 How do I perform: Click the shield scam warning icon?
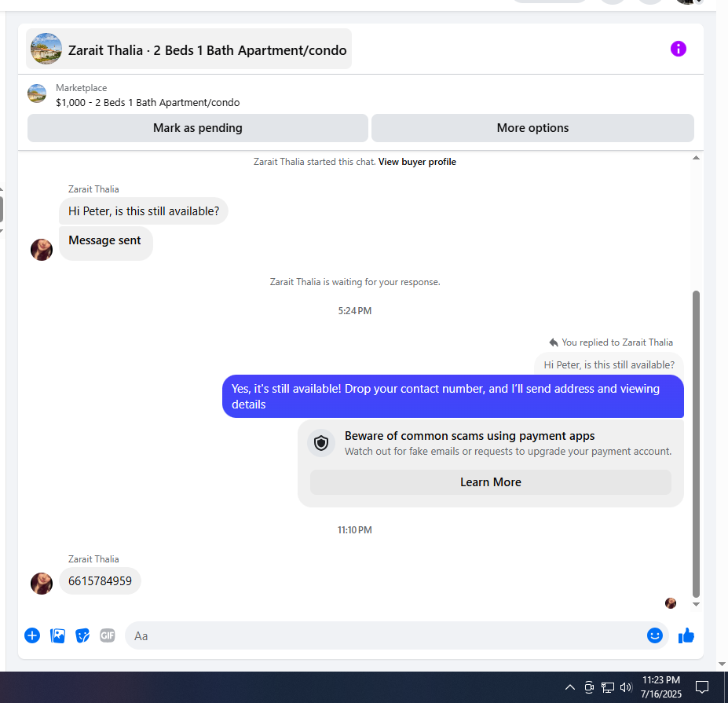(x=321, y=443)
